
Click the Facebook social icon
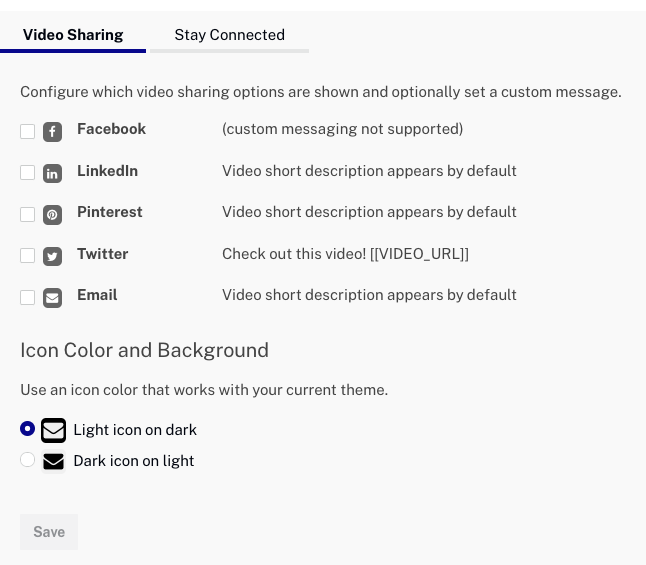pos(52,132)
